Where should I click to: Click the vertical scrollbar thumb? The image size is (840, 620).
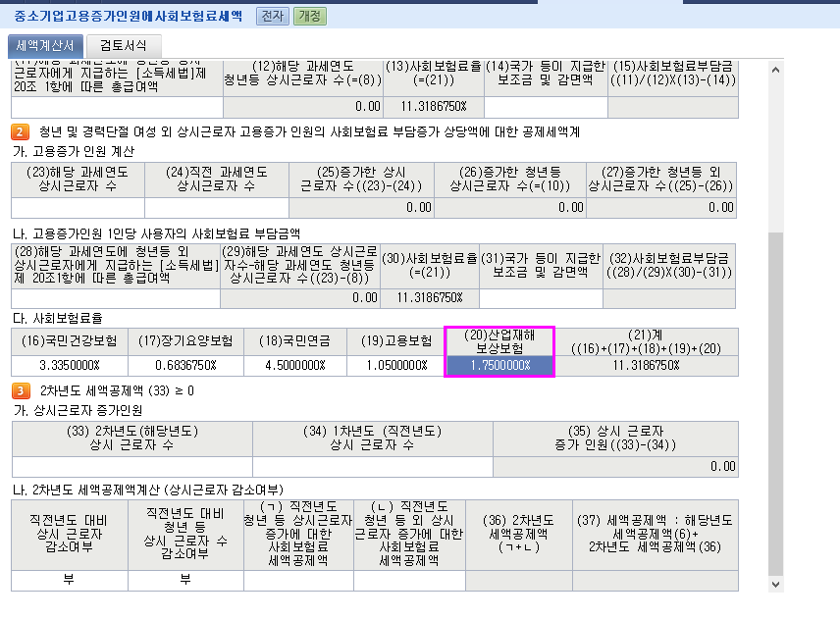(x=775, y=404)
